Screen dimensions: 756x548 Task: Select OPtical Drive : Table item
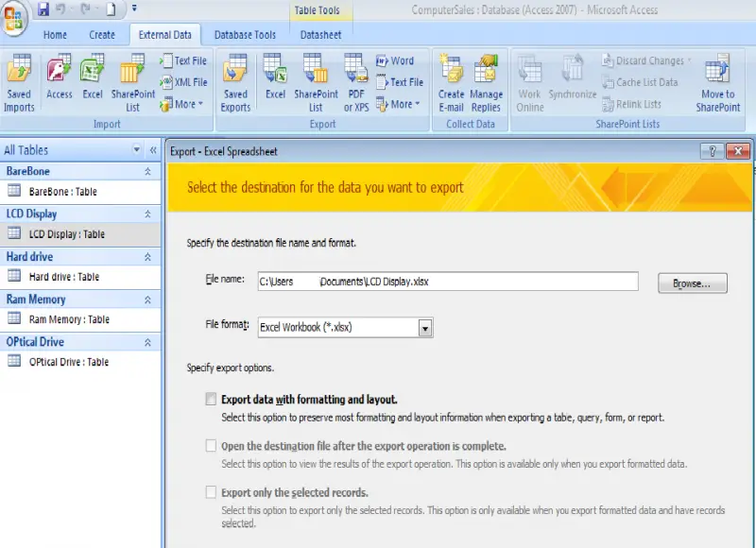point(80,362)
